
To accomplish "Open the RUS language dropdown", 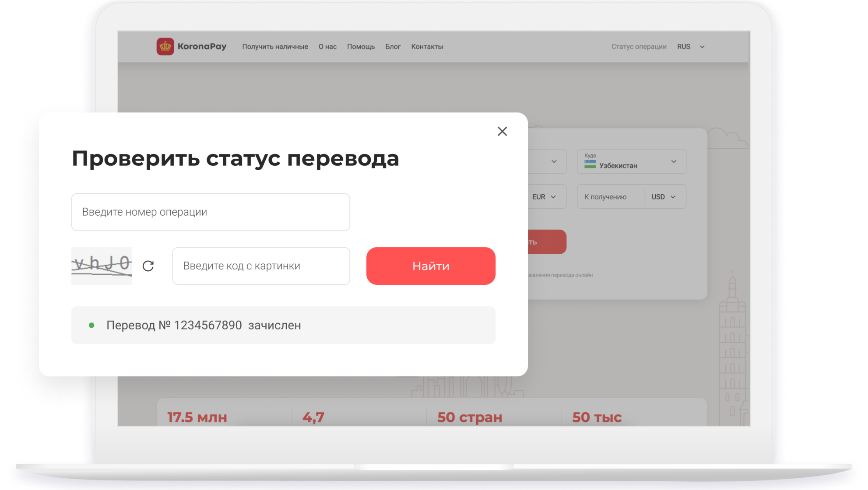I will coord(691,47).
